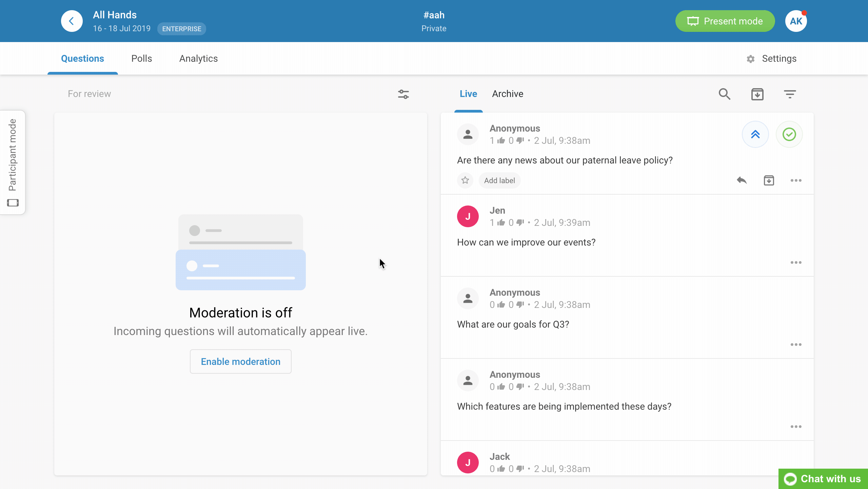This screenshot has width=868, height=489.
Task: Click the event dates 16 - 18 Jul 2019
Action: [x=122, y=28]
